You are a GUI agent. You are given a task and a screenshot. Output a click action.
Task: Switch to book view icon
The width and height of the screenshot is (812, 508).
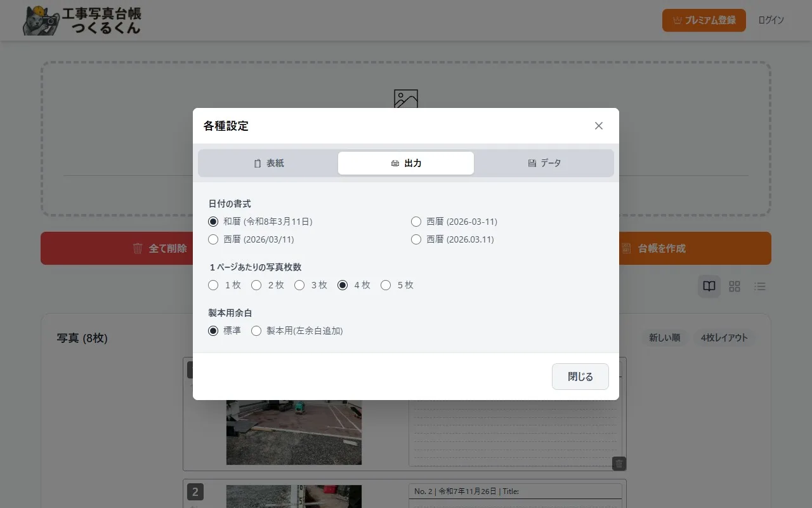click(x=709, y=286)
